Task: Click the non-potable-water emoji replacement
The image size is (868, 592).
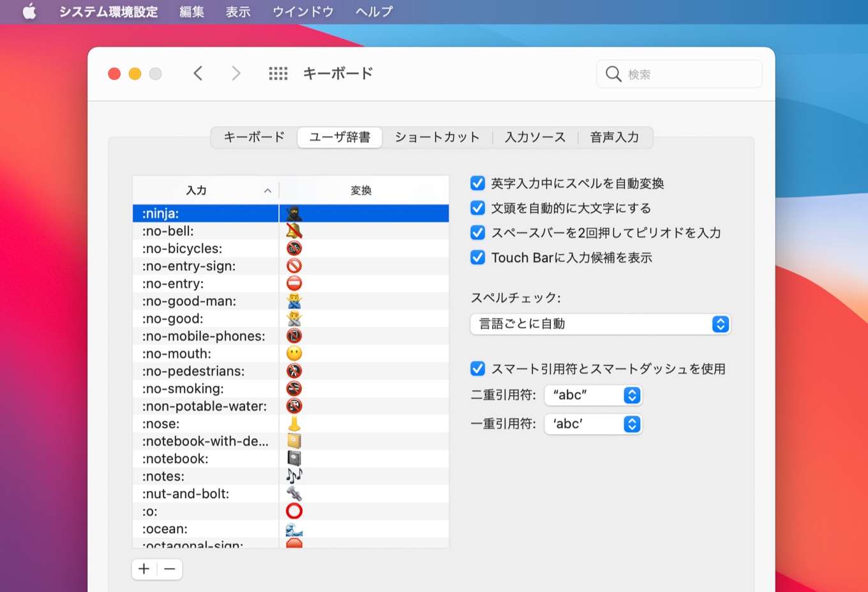Action: click(294, 406)
